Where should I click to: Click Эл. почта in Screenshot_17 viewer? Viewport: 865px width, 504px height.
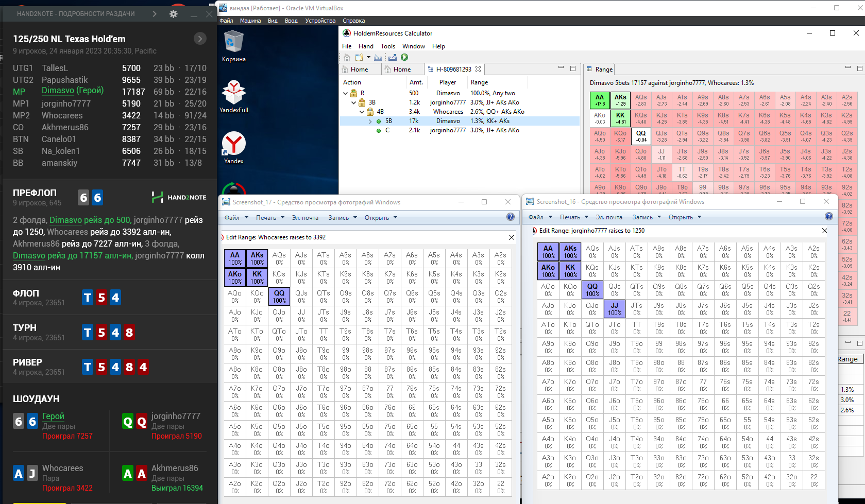305,218
